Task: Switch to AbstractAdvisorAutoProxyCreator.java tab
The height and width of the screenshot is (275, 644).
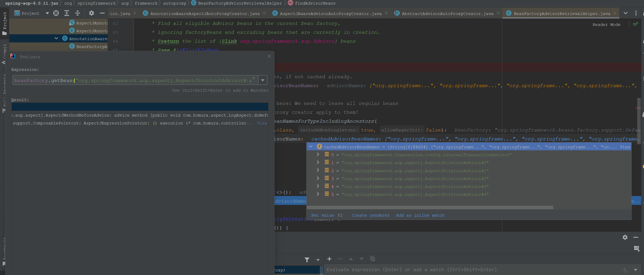Action: 447,13
